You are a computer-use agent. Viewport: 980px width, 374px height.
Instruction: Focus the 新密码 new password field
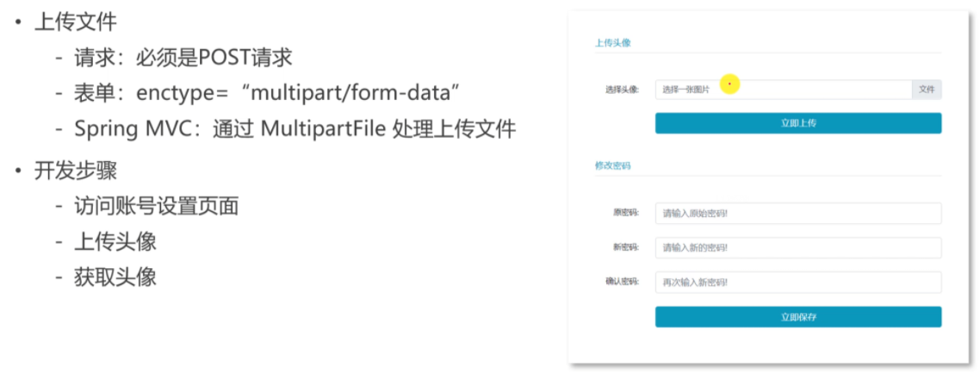[797, 248]
